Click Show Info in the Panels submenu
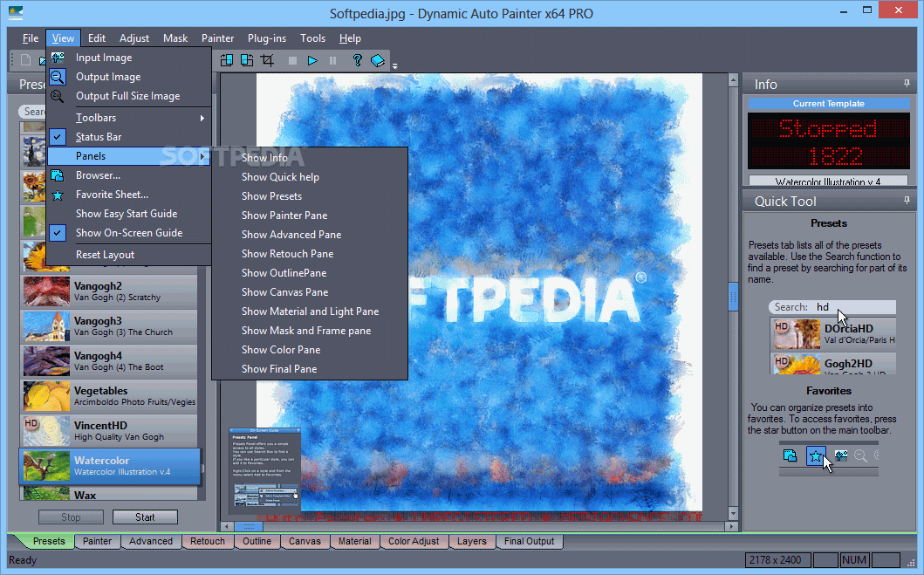The height and width of the screenshot is (575, 924). pyautogui.click(x=310, y=157)
